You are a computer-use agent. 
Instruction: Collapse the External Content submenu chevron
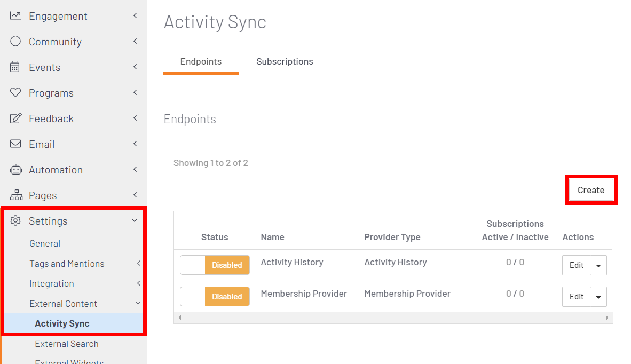tap(138, 303)
